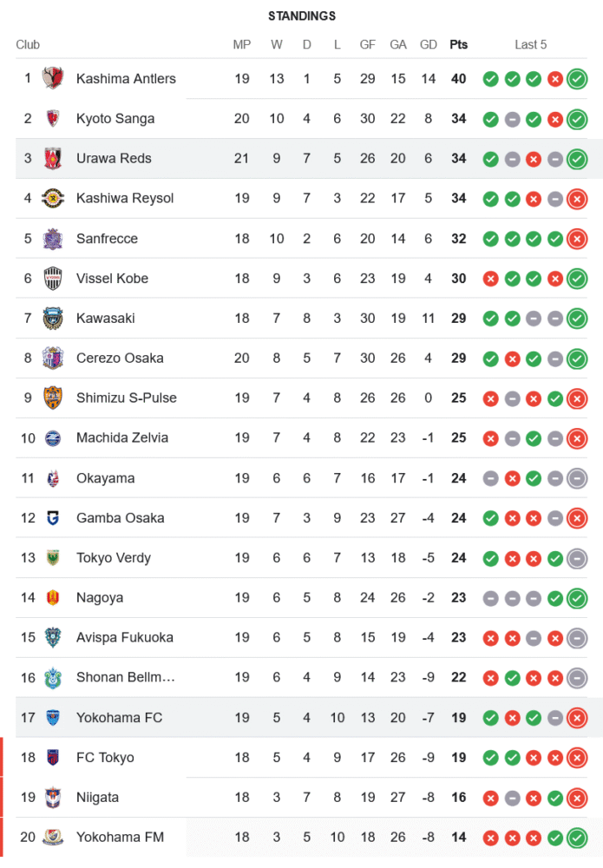This screenshot has width=603, height=868.
Task: Click the Tokyo Verdy green crest
Action: pyautogui.click(x=53, y=557)
